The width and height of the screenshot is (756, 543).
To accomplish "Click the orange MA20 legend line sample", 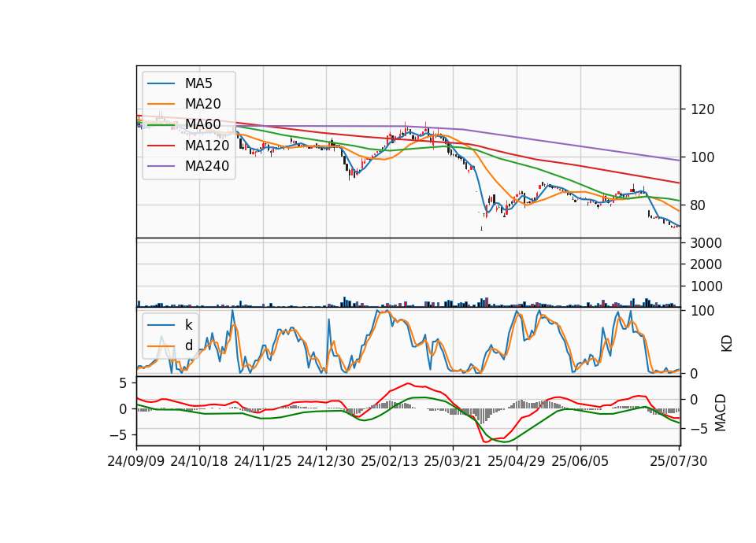I will pyautogui.click(x=161, y=104).
